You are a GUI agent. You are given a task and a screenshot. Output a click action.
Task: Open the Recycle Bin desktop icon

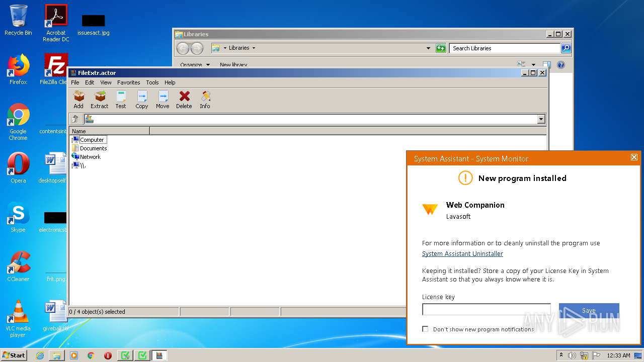[x=18, y=20]
